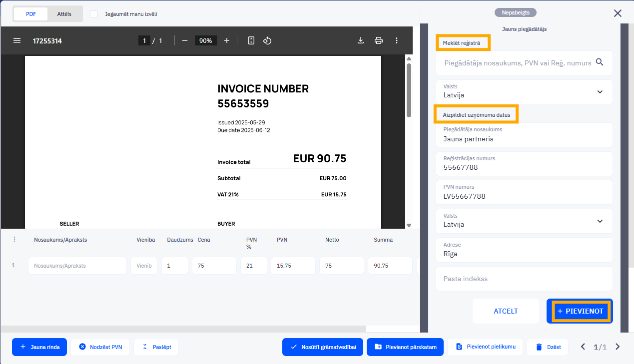Open the line items table options dots
This screenshot has height=364, width=634.
(14, 240)
